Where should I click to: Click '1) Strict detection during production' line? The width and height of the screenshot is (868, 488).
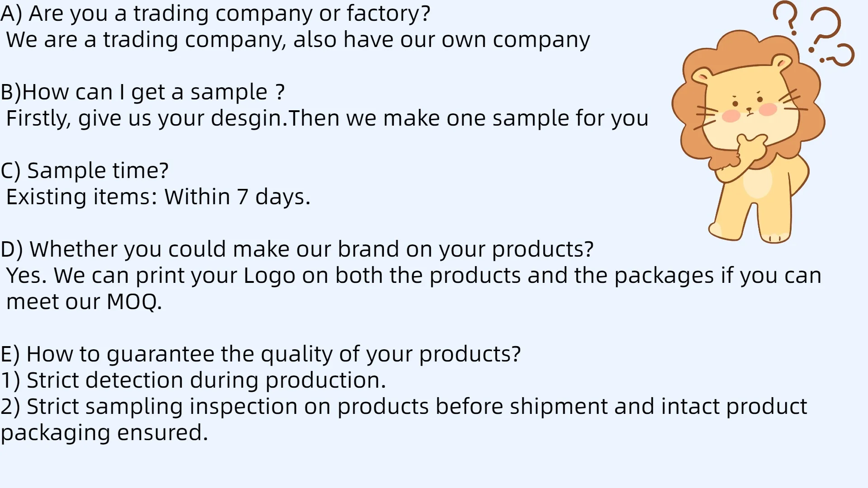pos(193,380)
